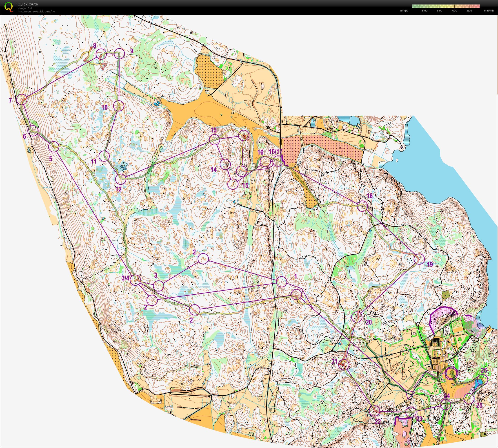Open the matstroeng.se/quickroute/no link
Image resolution: width=498 pixels, height=448 pixels.
point(36,11)
